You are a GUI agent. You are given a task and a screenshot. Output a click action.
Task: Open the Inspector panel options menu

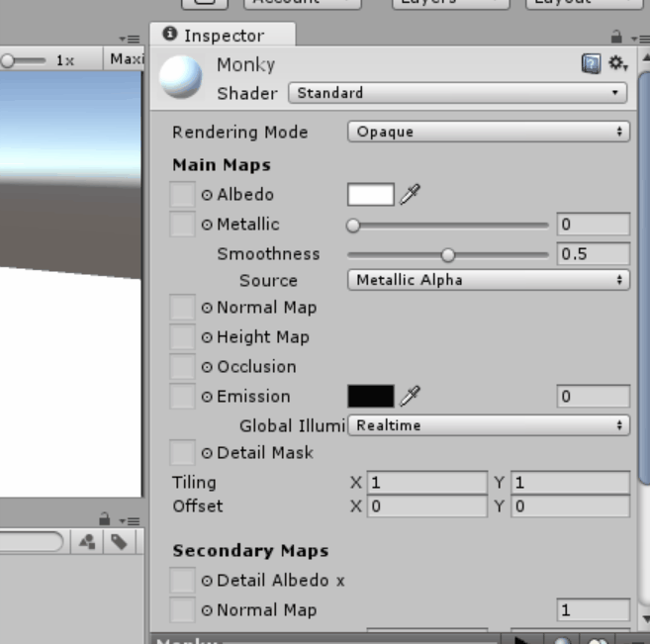tap(640, 39)
